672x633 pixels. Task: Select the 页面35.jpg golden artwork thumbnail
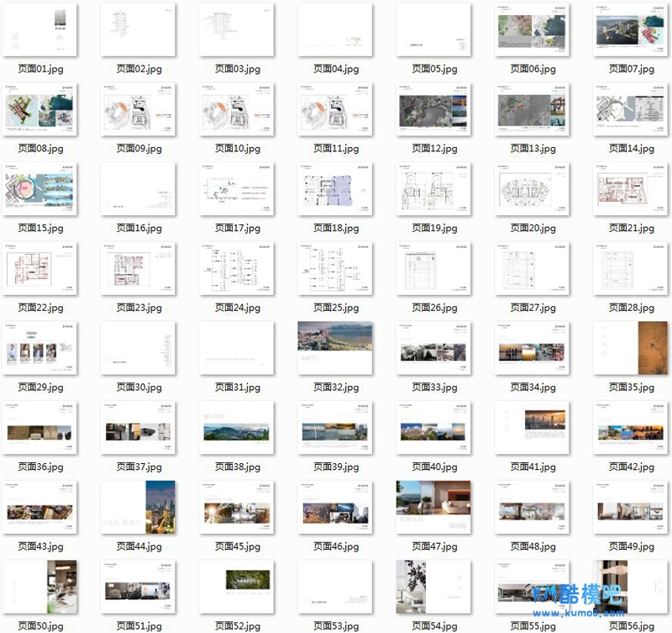pyautogui.click(x=631, y=348)
